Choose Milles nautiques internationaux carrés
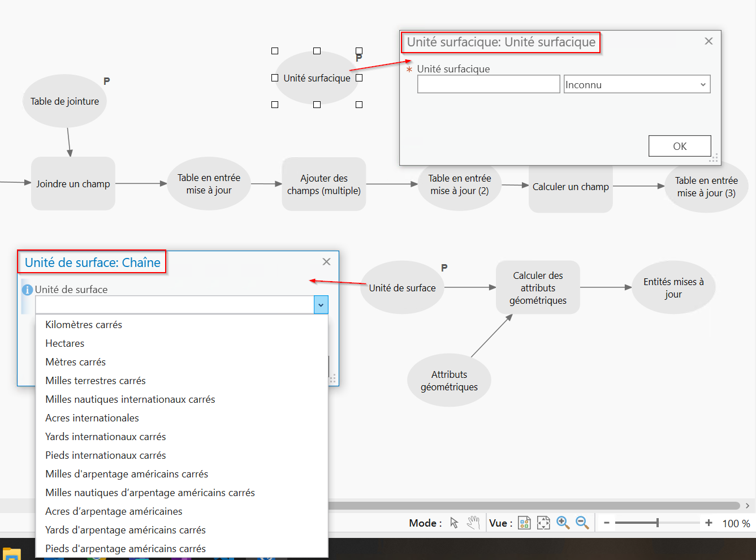Image resolution: width=756 pixels, height=560 pixels. coord(182,399)
